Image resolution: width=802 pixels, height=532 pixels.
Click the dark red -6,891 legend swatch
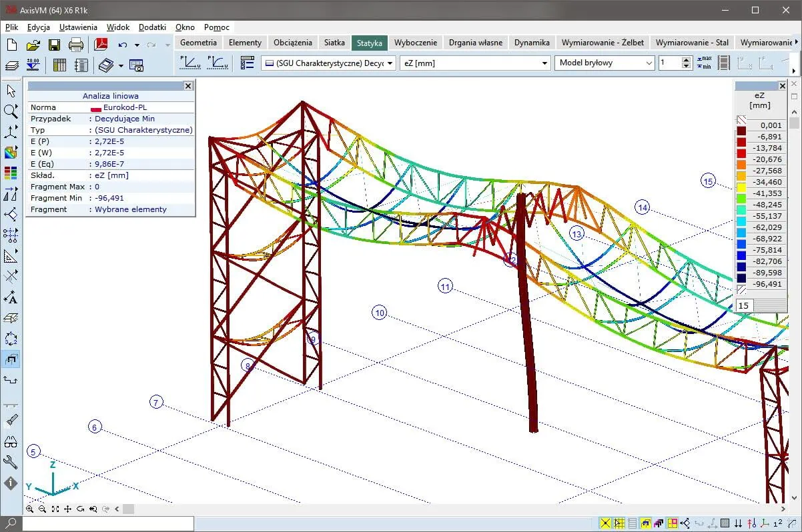tap(741, 131)
